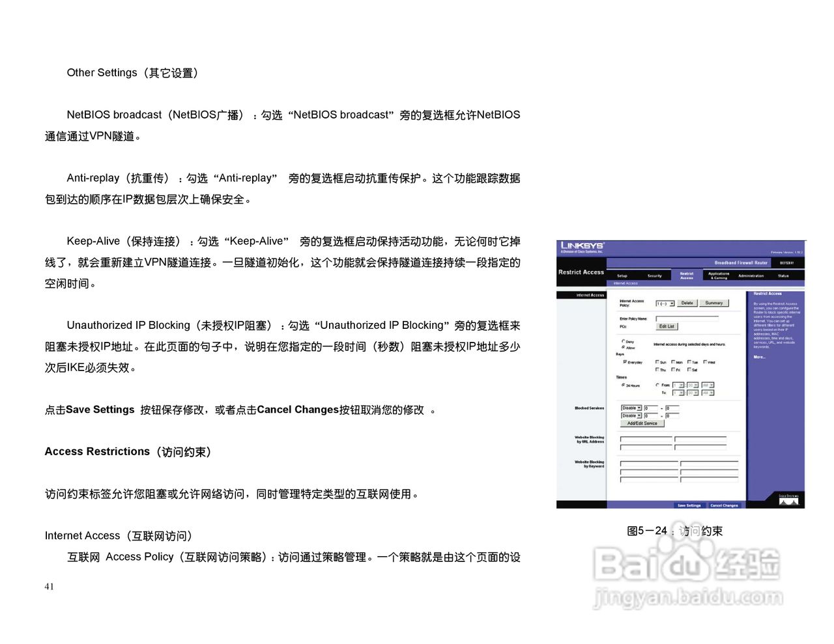
Task: Select the Allow radio button
Action: click(623, 347)
